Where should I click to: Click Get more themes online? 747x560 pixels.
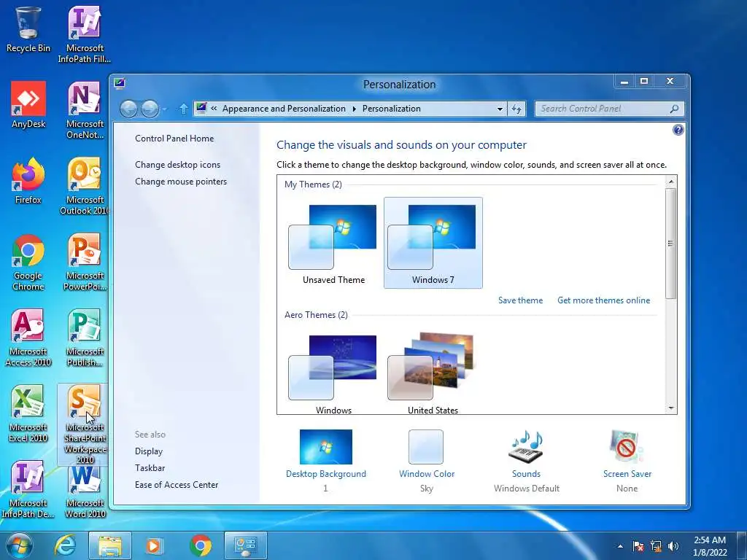point(603,300)
